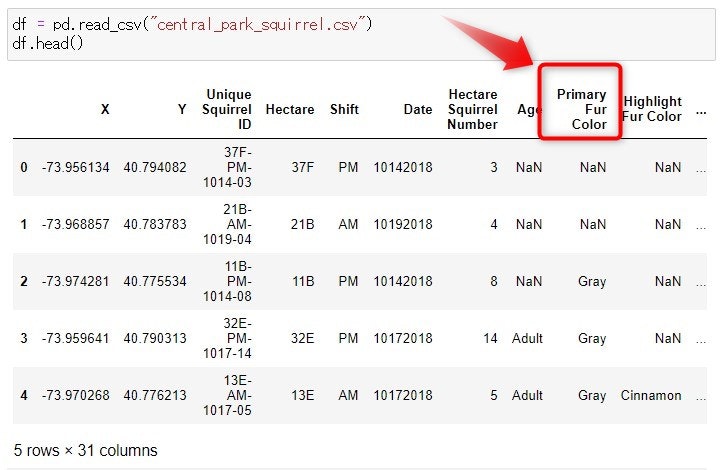The height and width of the screenshot is (470, 728).
Task: Click squirrel ID 13E-AM-1017-05
Action: [x=227, y=395]
